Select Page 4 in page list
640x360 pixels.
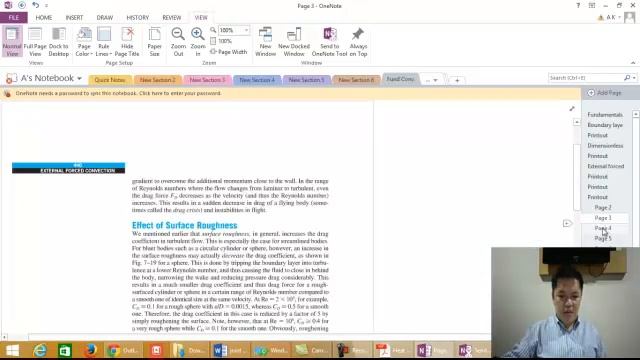[603, 228]
